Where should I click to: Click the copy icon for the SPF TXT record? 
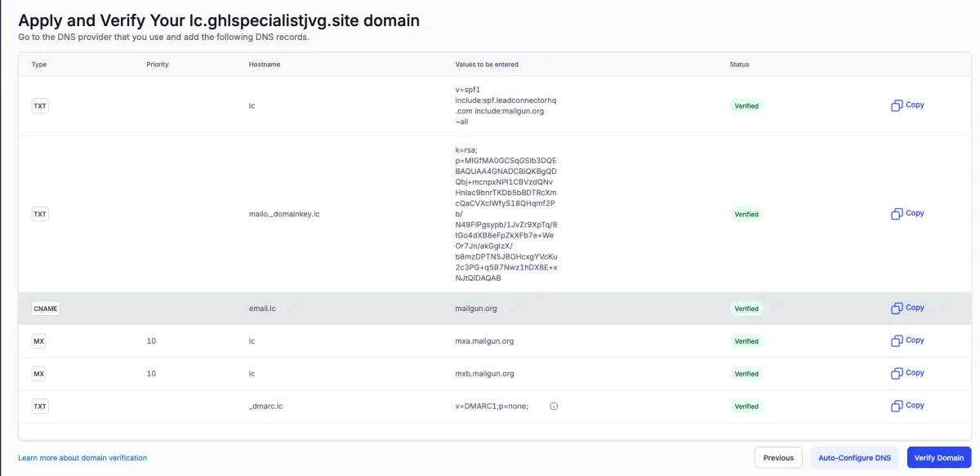897,105
